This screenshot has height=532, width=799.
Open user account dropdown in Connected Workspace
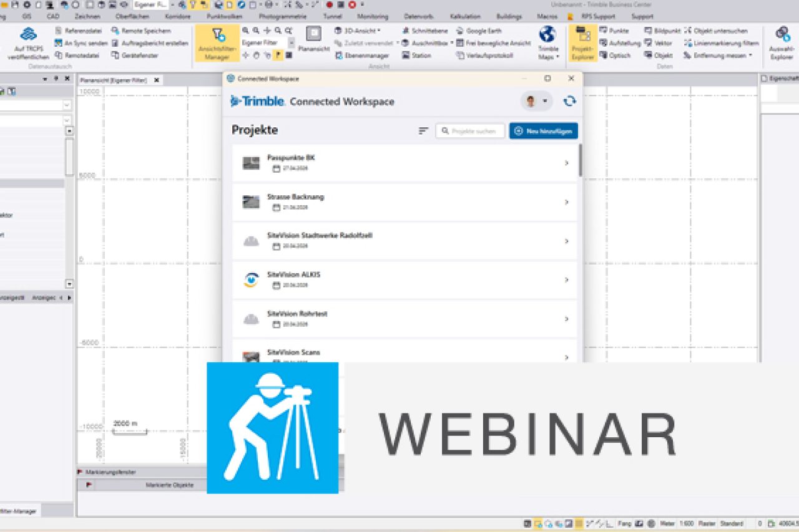(x=536, y=101)
